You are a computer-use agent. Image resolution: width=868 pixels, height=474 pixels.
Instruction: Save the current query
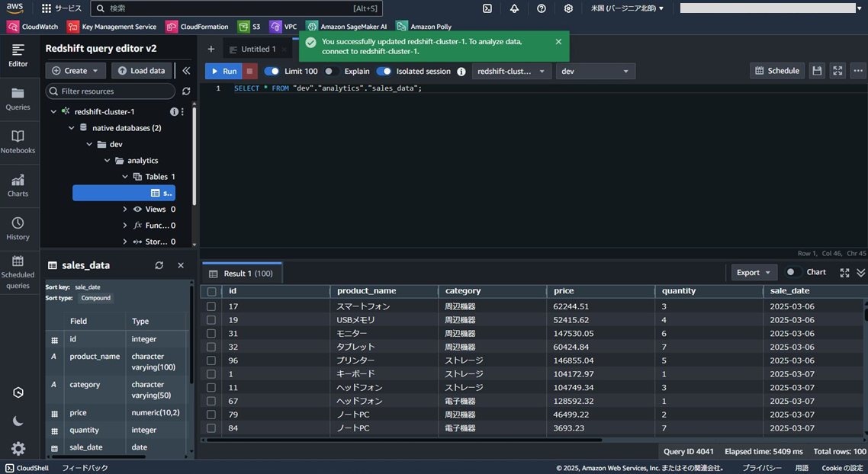click(817, 70)
